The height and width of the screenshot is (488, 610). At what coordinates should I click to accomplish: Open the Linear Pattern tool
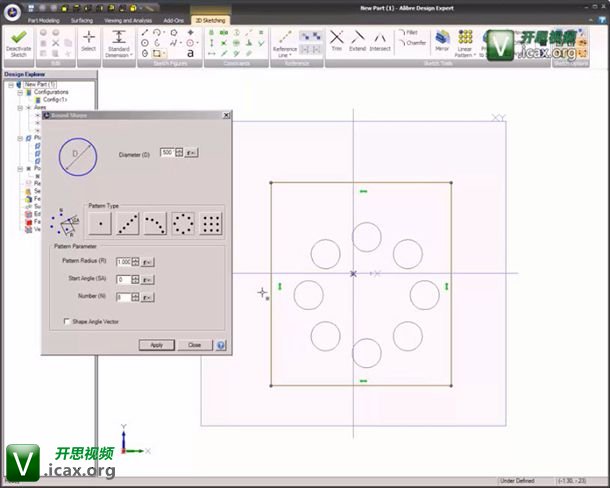pos(465,43)
